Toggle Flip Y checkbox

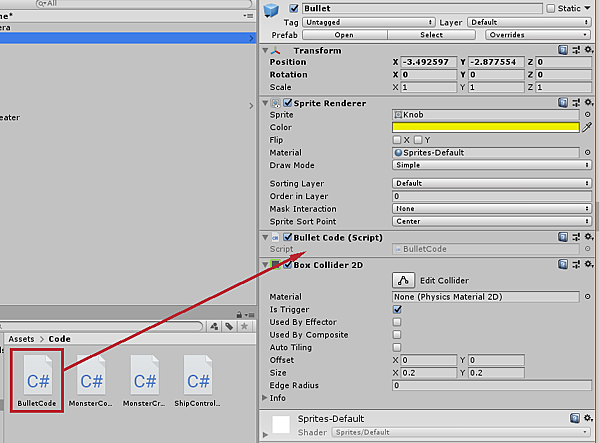[418, 140]
